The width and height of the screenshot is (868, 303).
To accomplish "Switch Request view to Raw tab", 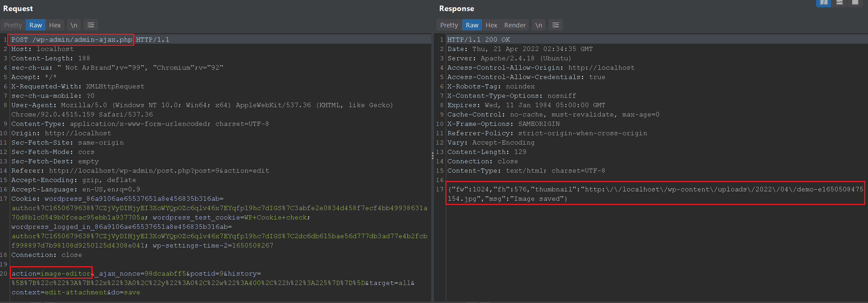I will (36, 25).
